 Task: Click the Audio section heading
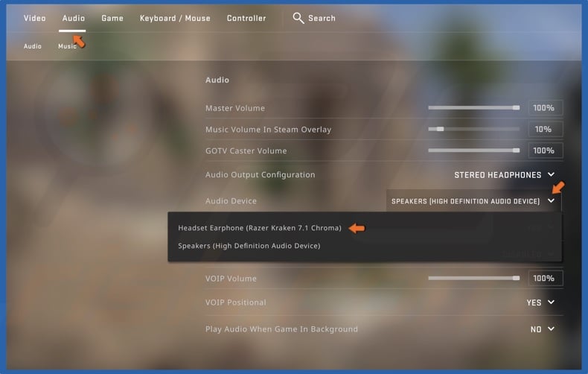pos(217,80)
